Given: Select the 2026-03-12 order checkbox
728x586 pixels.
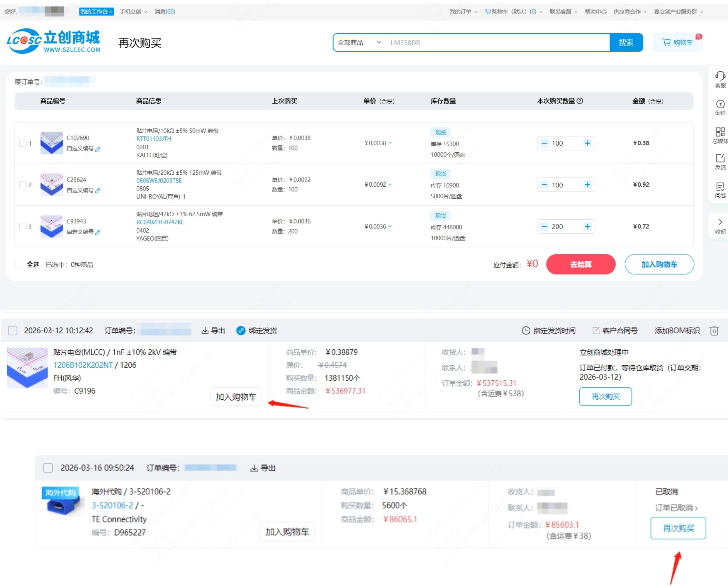Looking at the screenshot, I should click(13, 331).
